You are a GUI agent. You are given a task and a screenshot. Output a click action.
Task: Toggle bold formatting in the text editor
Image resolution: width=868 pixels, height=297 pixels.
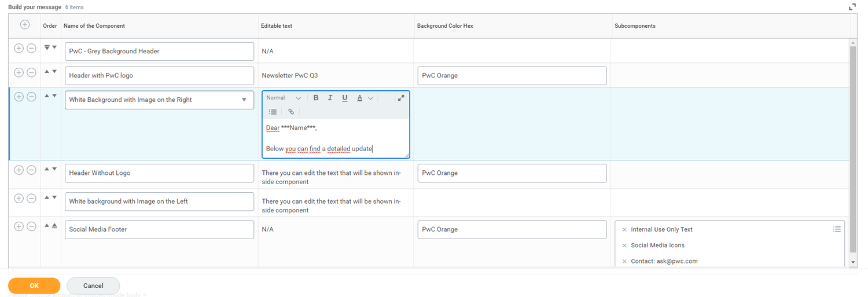(316, 98)
